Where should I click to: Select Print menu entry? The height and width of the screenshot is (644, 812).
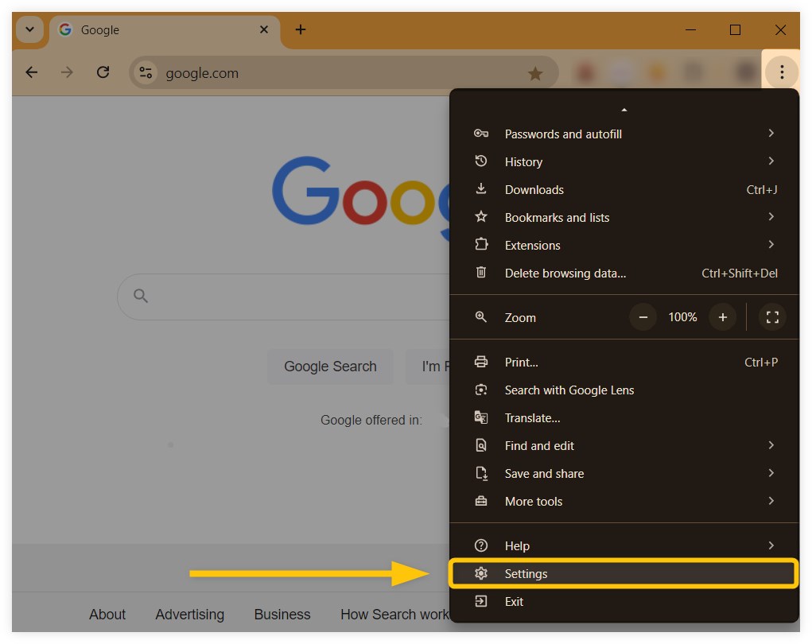point(624,362)
